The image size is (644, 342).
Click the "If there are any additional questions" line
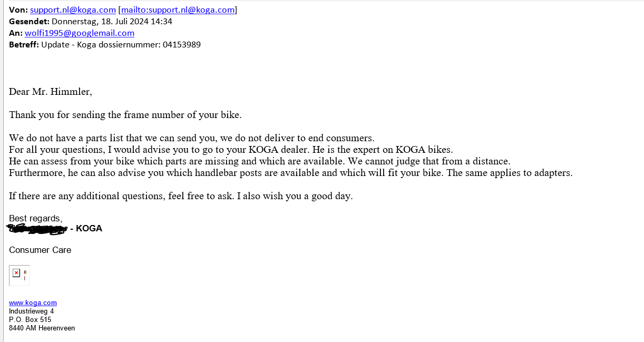tap(181, 196)
